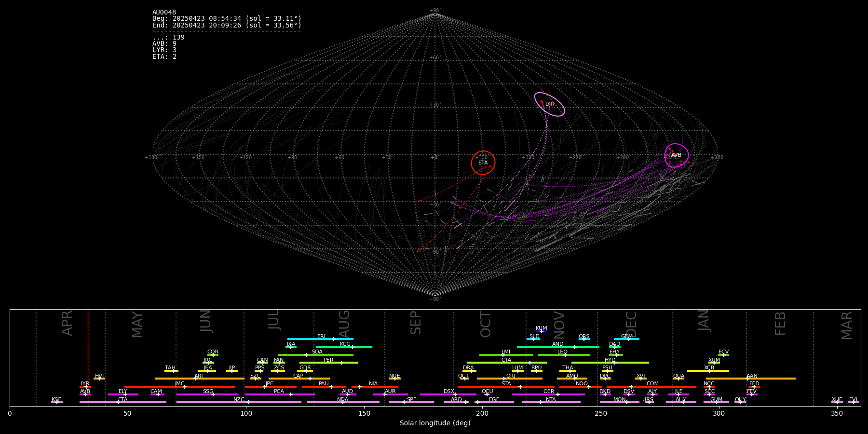Image resolution: width=868 pixels, height=434 pixels.
Task: Click the SSG shower label in timeline
Action: tap(208, 392)
